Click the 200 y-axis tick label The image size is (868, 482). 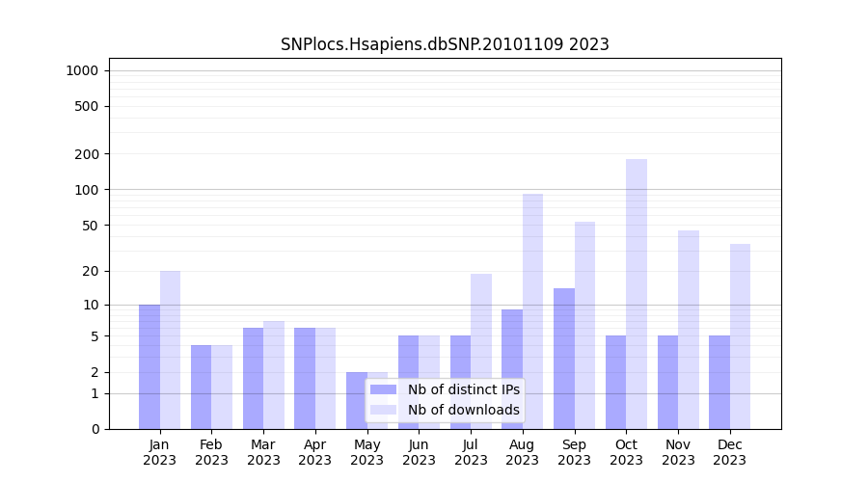[x=87, y=154]
